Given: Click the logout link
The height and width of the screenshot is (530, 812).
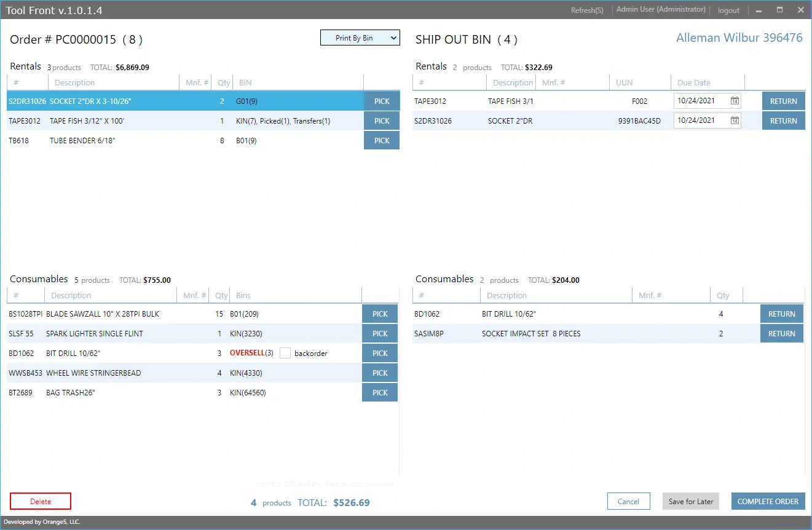Looking at the screenshot, I should (728, 10).
